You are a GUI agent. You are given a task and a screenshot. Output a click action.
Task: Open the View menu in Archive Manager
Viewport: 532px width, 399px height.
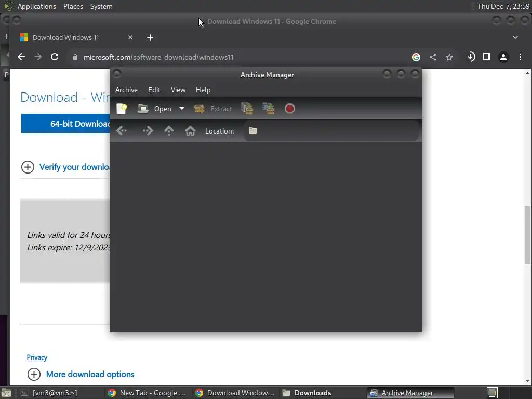tap(178, 90)
